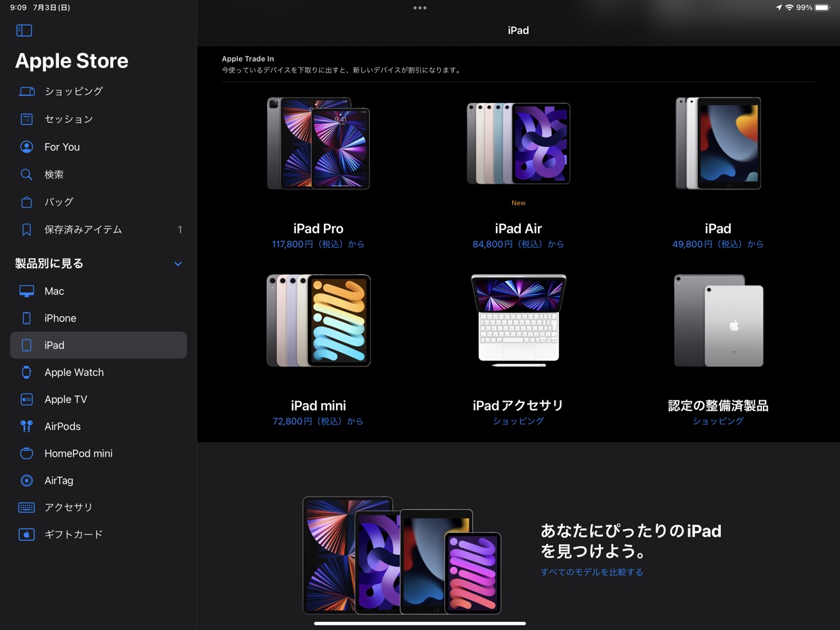Click the ギフトカード gift card icon

(x=26, y=534)
